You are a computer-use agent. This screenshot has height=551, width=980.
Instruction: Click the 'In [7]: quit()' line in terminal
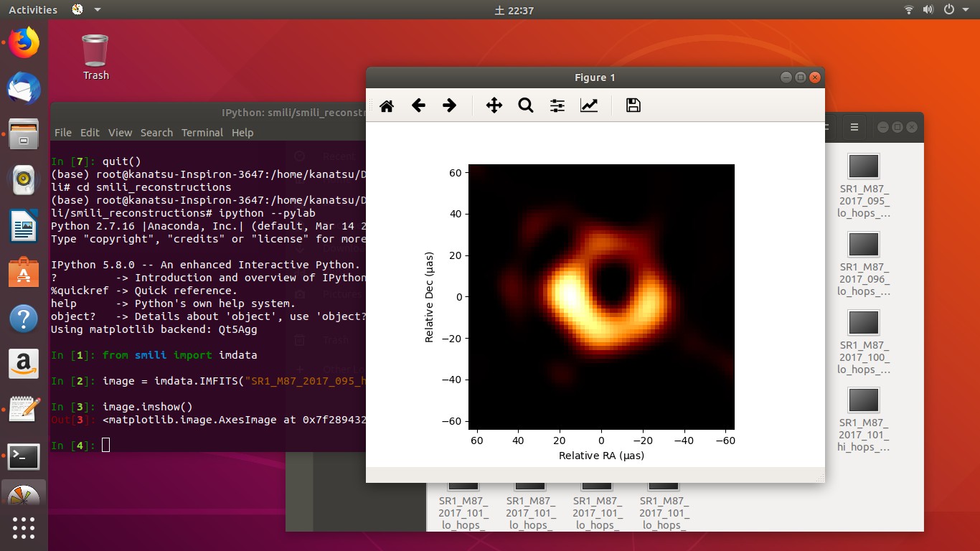pyautogui.click(x=96, y=161)
